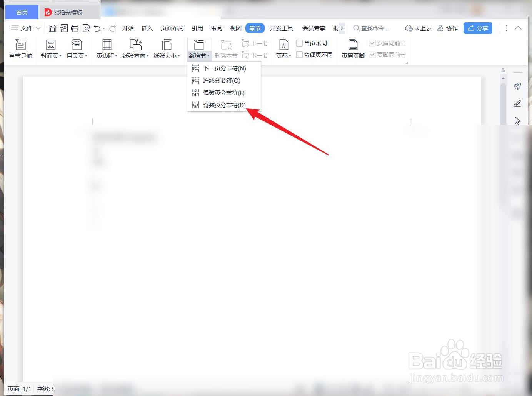Click the 纸张大小 paper size icon

pyautogui.click(x=166, y=48)
